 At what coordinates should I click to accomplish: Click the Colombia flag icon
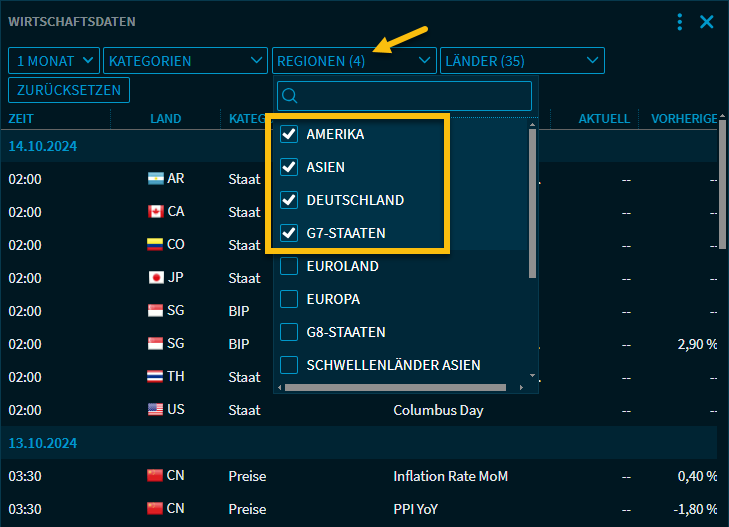[x=155, y=245]
